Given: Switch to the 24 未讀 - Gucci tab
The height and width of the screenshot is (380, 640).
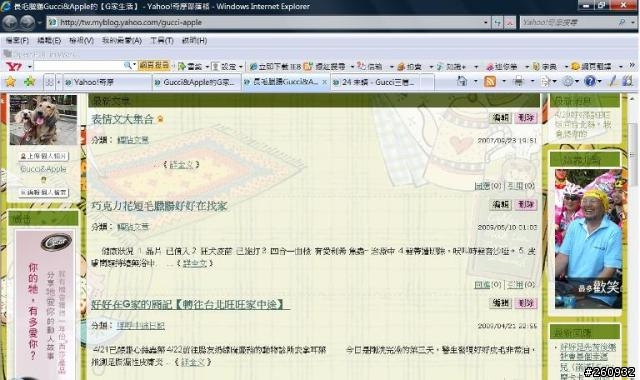Looking at the screenshot, I should tap(375, 82).
